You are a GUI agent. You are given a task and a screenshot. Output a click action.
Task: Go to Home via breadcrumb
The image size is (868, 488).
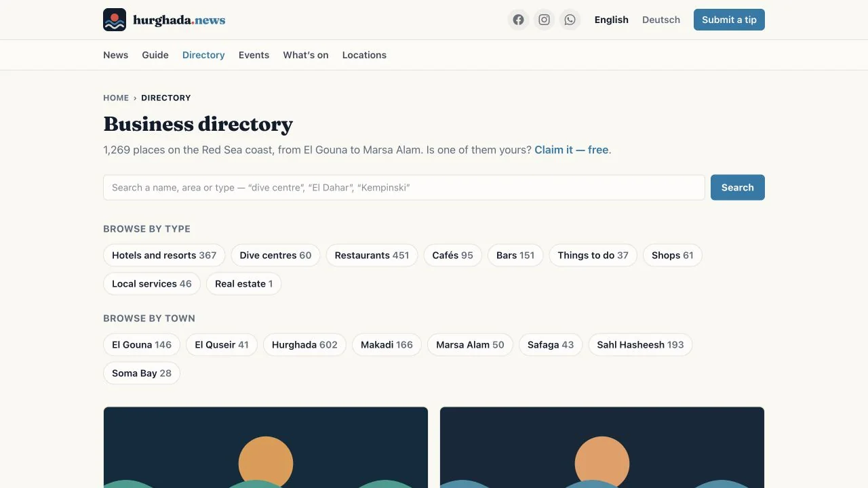[116, 98]
